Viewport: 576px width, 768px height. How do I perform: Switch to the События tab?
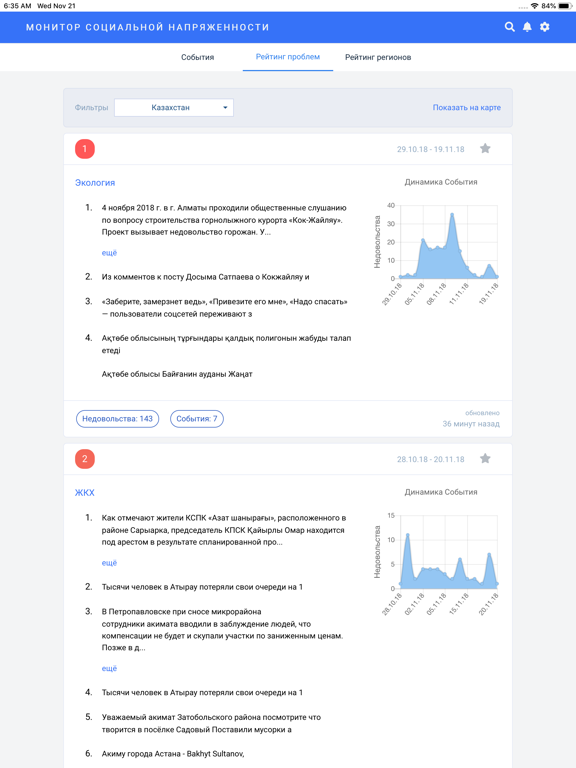point(197,57)
